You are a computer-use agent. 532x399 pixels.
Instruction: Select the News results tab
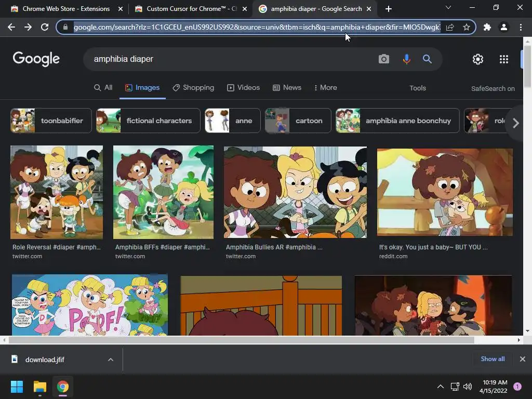(287, 87)
